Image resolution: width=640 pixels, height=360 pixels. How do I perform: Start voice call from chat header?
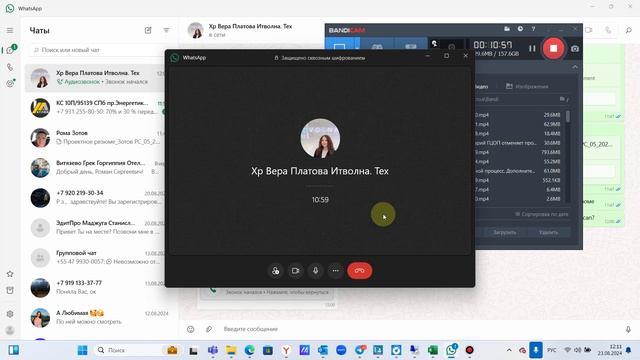[608, 30]
